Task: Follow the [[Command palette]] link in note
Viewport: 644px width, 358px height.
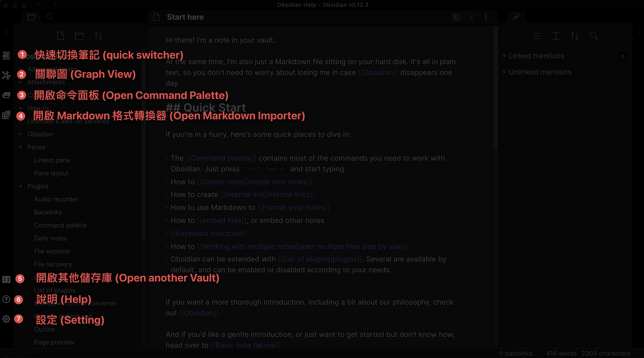Action: (x=221, y=158)
